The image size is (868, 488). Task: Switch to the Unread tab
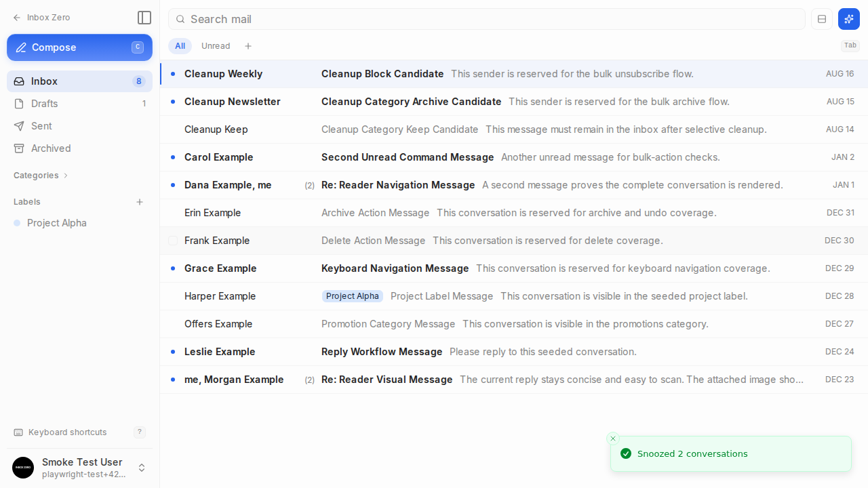click(x=216, y=46)
